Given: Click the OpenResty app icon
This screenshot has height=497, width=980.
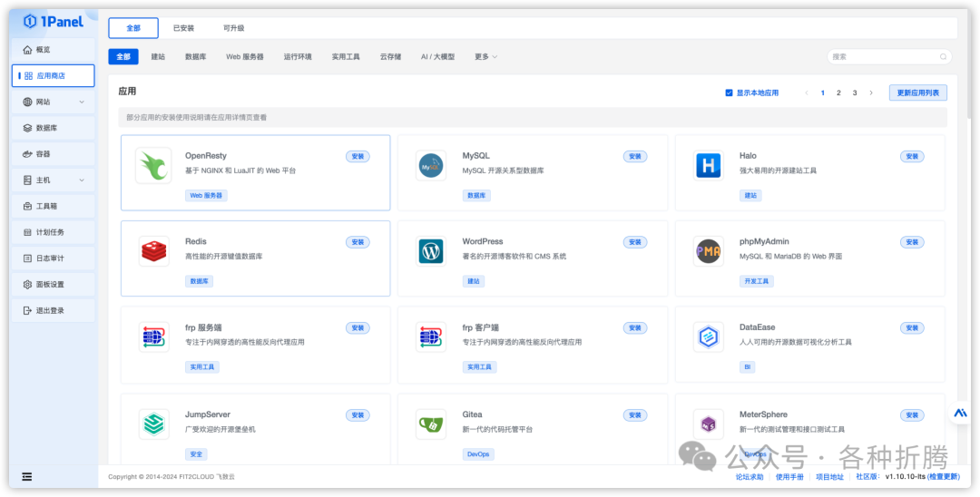Looking at the screenshot, I should 153,165.
